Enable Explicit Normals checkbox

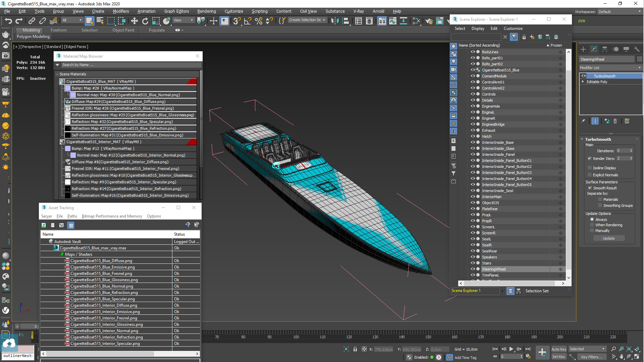[x=590, y=175]
